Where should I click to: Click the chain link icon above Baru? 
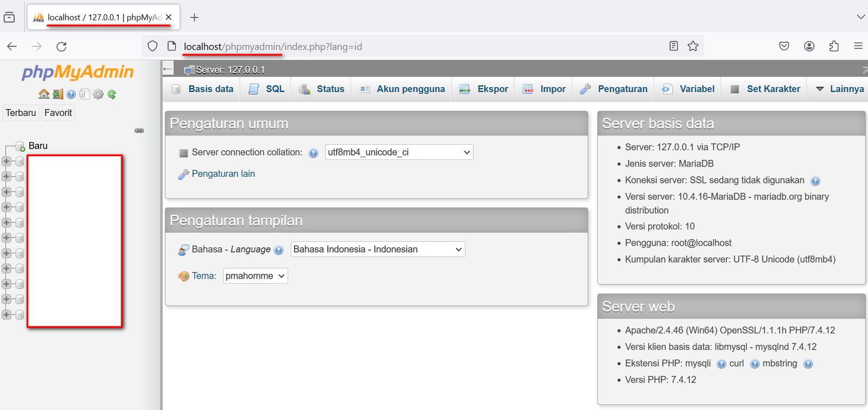coord(139,131)
